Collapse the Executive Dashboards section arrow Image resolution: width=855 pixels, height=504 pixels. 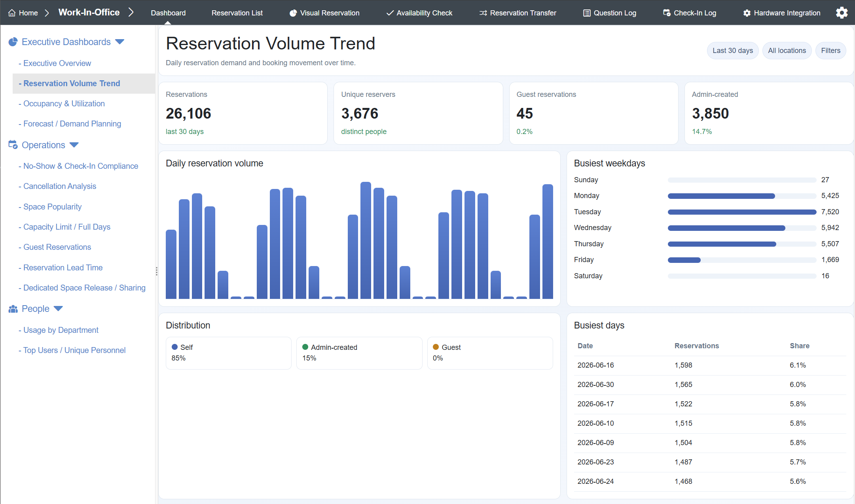[119, 42]
